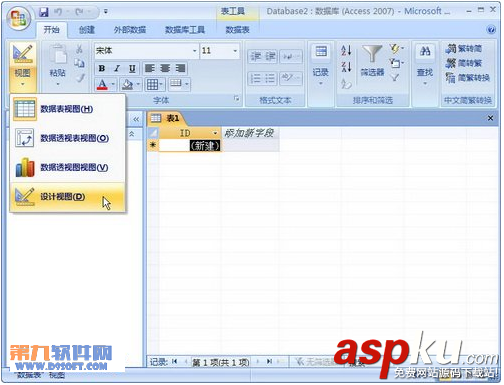Align text left

pos(150,69)
